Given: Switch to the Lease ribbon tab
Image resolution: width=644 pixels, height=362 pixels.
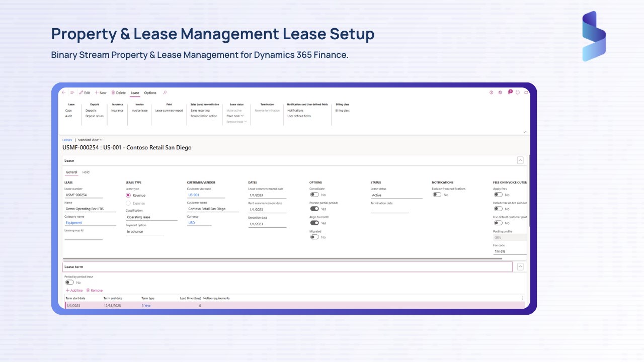Looking at the screenshot, I should tap(135, 93).
